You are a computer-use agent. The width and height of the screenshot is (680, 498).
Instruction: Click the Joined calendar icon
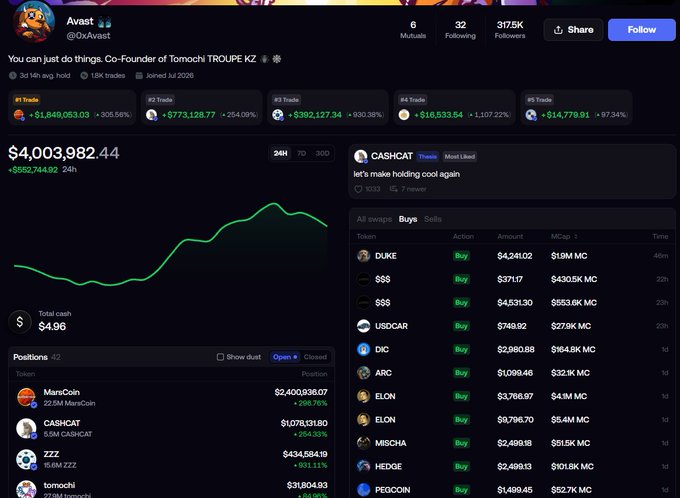pyautogui.click(x=139, y=75)
